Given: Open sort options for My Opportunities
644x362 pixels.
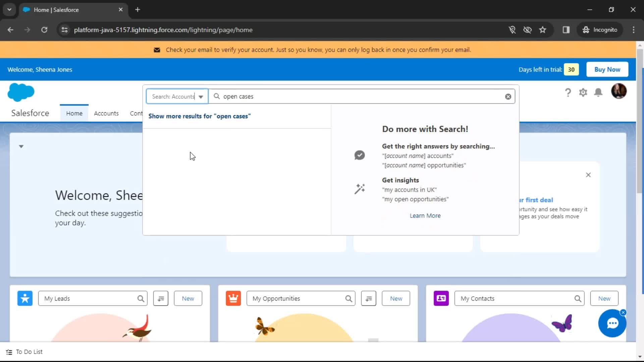Looking at the screenshot, I should pos(369,298).
